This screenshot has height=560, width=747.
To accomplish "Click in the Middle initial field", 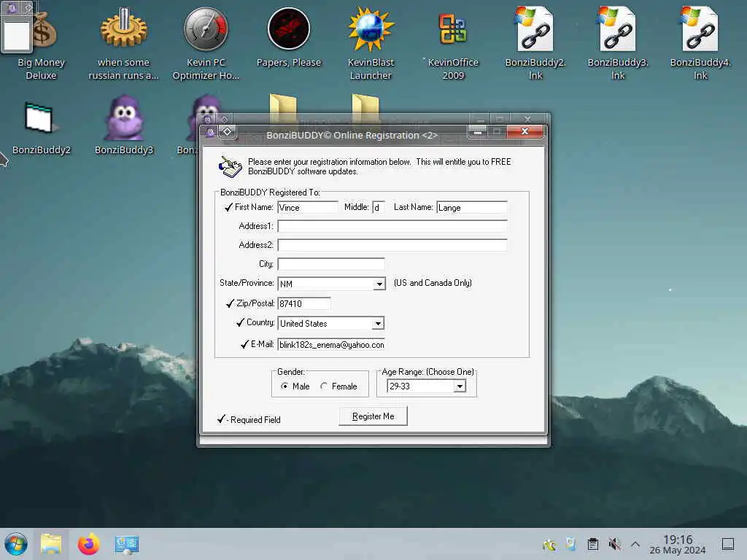I will click(x=379, y=207).
